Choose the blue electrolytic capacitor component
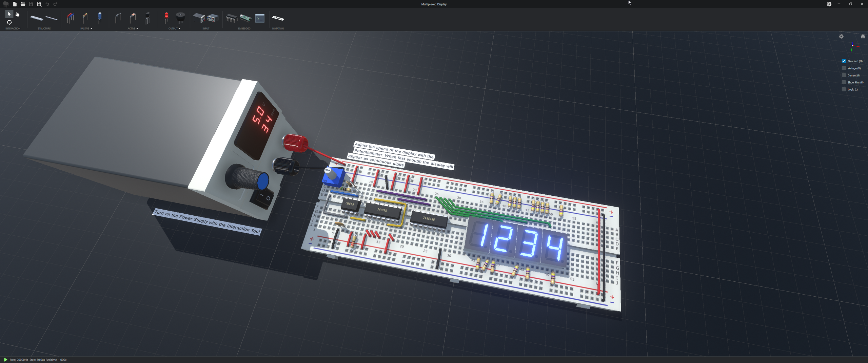The width and height of the screenshot is (868, 363). tap(100, 18)
